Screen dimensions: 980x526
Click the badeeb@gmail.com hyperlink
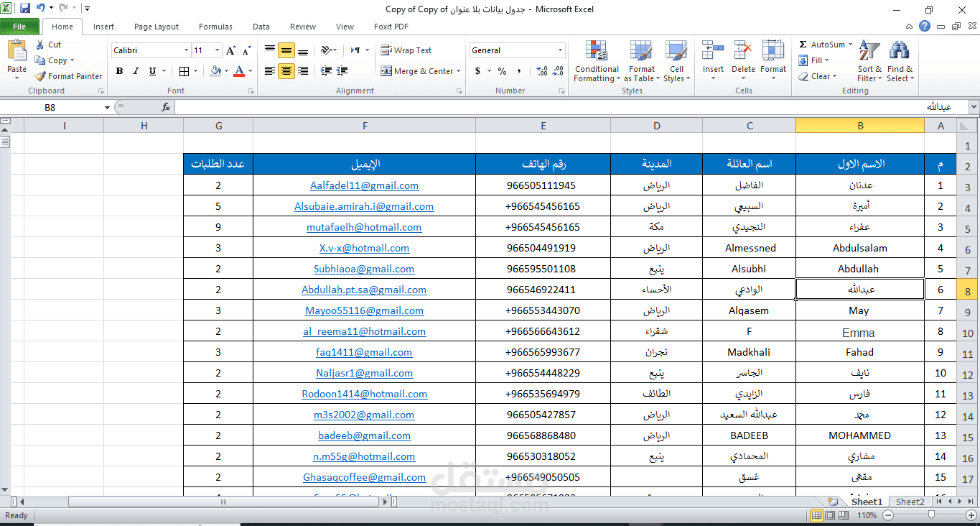364,435
